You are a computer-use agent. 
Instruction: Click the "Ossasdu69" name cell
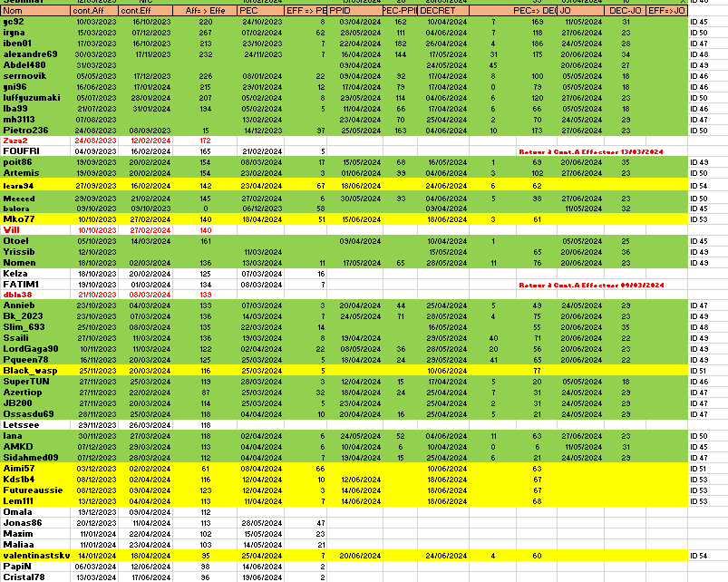pos(35,414)
